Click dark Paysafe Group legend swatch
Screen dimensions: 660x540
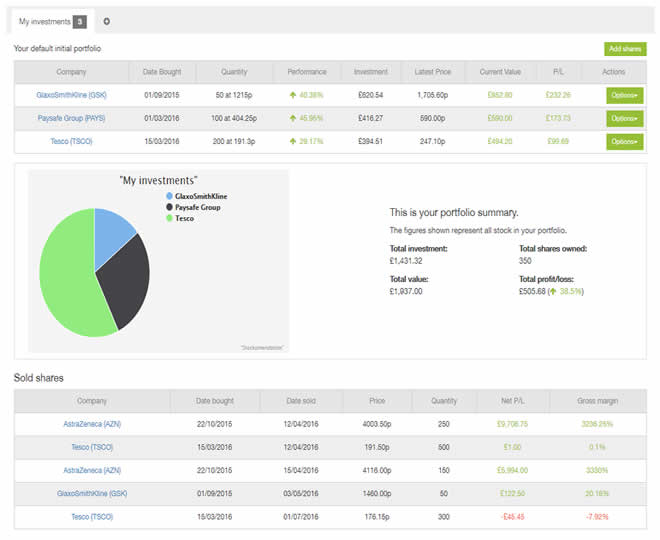(169, 207)
